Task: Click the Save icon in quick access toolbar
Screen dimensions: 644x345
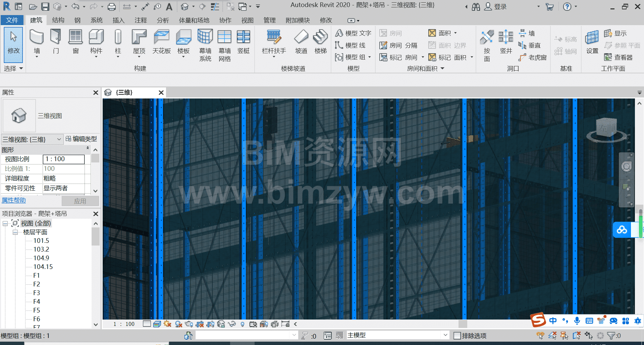Action: click(x=45, y=6)
